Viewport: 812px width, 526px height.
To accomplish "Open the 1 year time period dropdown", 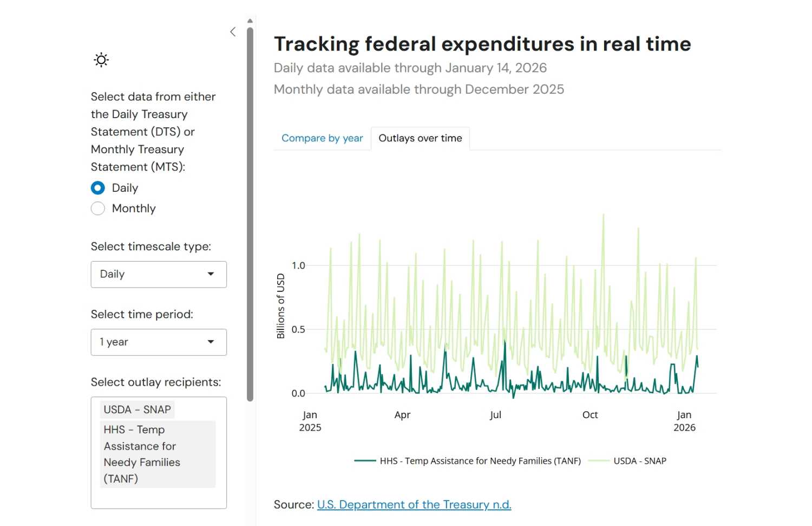I will [x=152, y=342].
